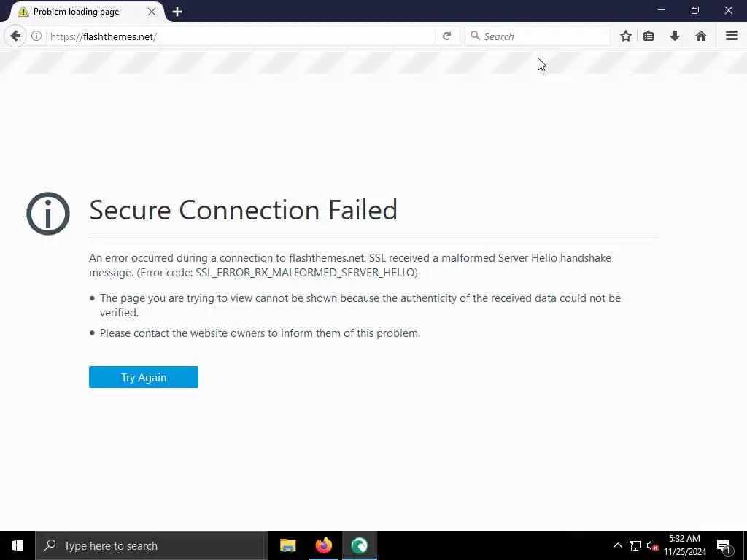Focus the flashthemes.net address bar

click(x=241, y=36)
